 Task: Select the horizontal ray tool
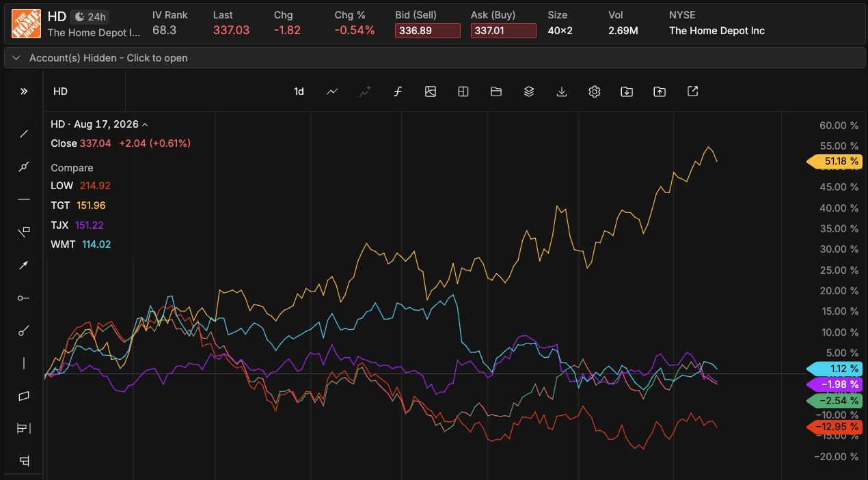click(24, 298)
